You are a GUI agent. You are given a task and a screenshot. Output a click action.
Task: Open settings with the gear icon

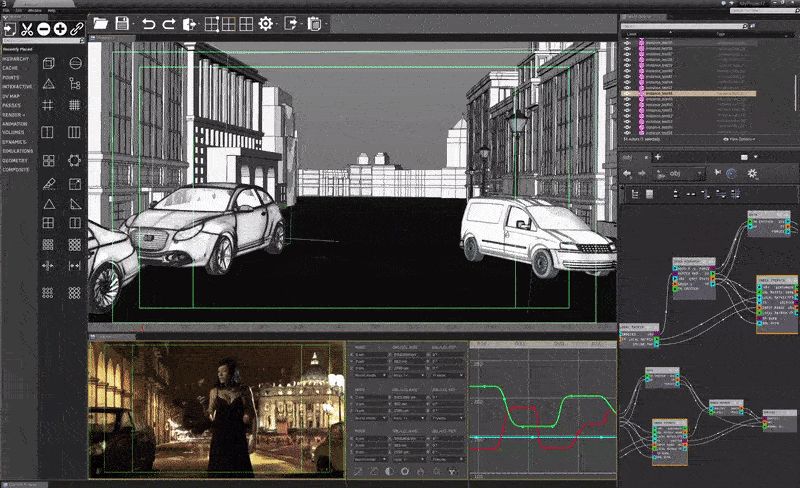point(266,22)
